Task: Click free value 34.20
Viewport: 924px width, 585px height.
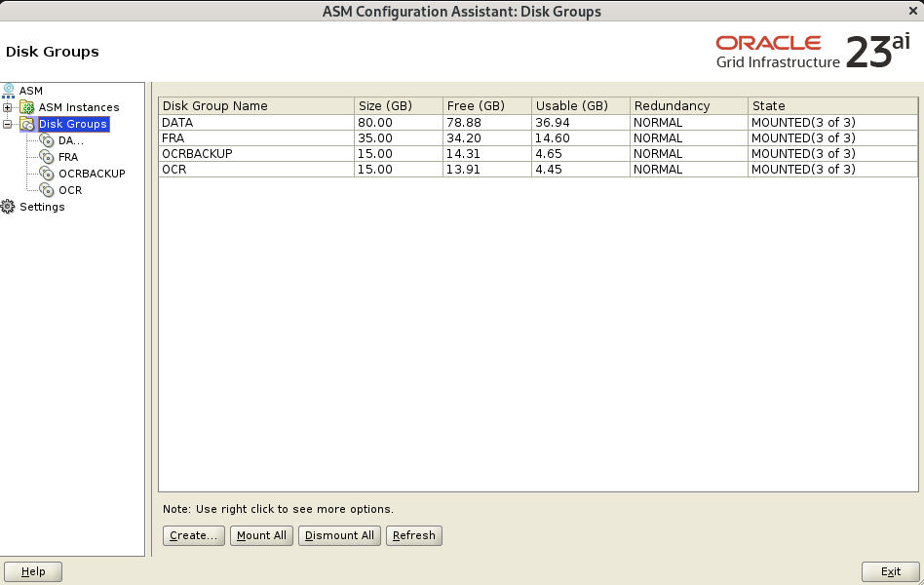Action: pyautogui.click(x=464, y=138)
